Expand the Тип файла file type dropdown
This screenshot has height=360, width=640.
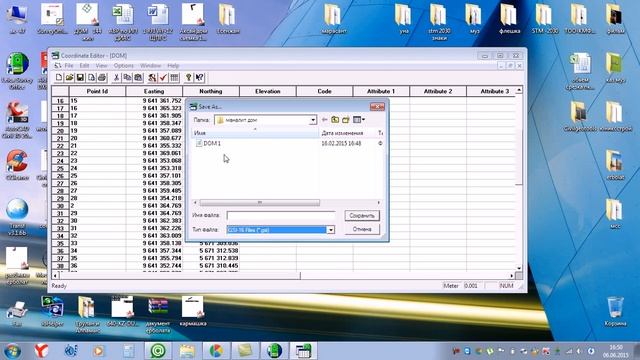[x=331, y=230]
